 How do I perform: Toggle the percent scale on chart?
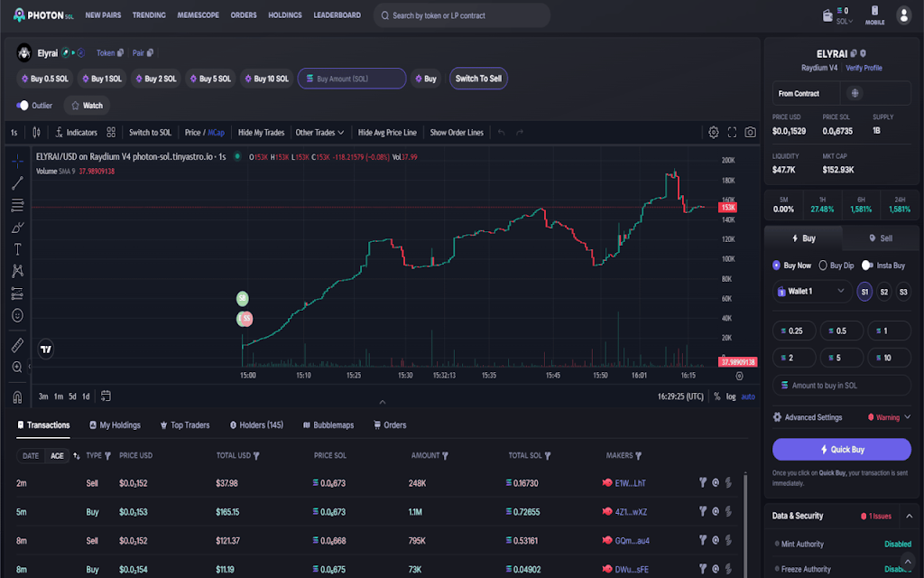click(x=717, y=396)
